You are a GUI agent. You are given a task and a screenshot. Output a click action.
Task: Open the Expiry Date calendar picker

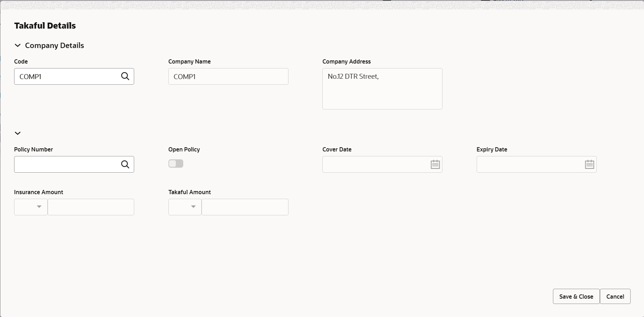tap(590, 164)
